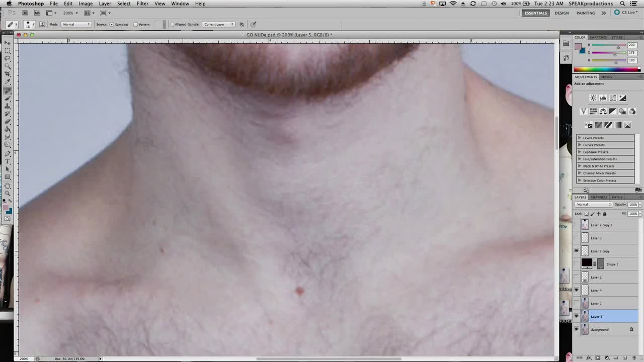
Task: Click the Vibrance adjustment icon
Action: click(x=584, y=111)
